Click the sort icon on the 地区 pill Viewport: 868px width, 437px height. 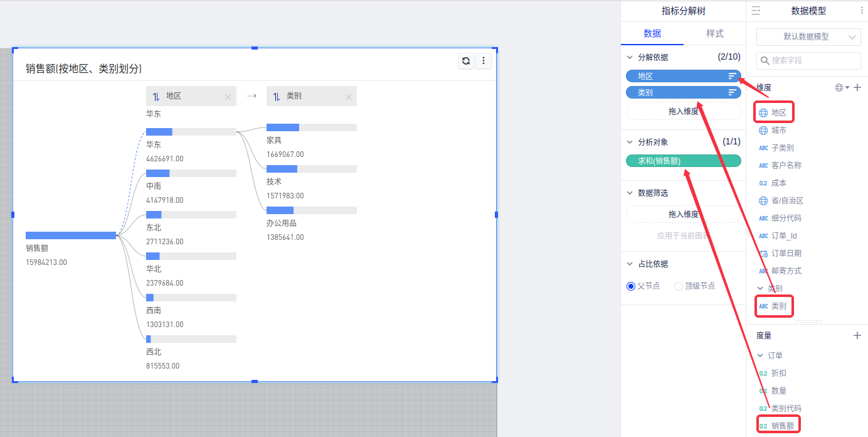(732, 76)
